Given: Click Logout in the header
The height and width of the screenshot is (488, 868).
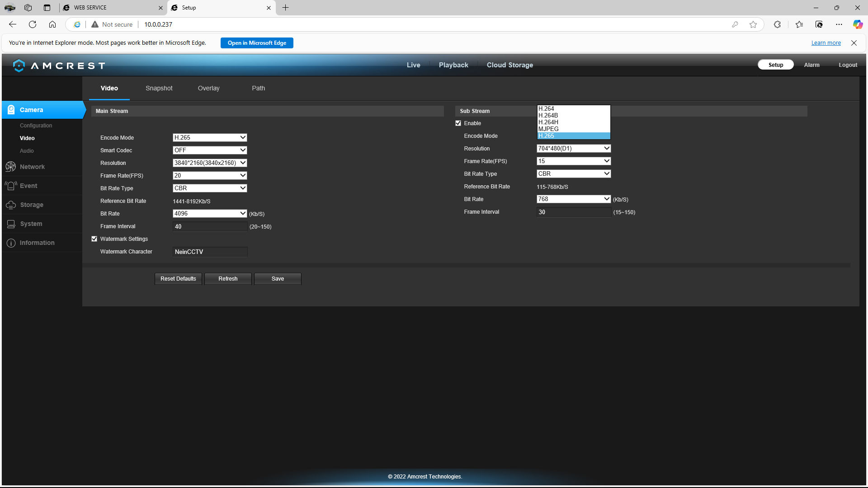Looking at the screenshot, I should [x=848, y=65].
